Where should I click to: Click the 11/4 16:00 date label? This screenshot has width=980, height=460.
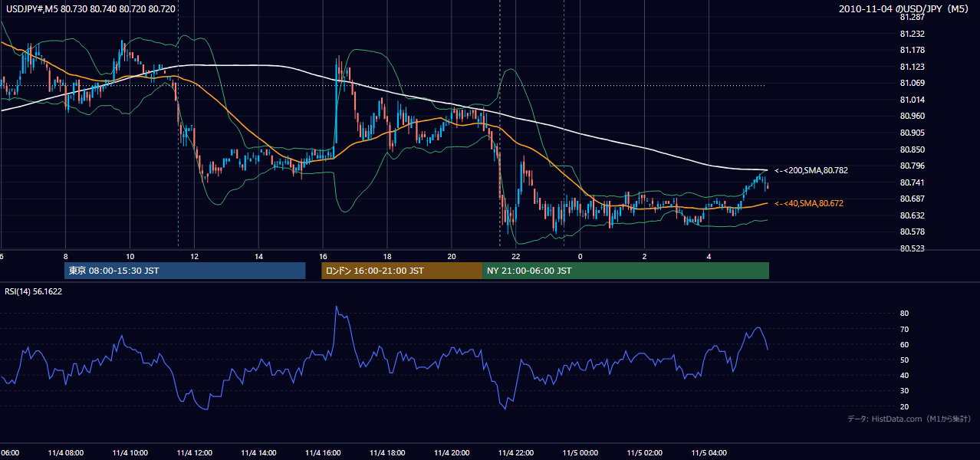click(x=323, y=452)
